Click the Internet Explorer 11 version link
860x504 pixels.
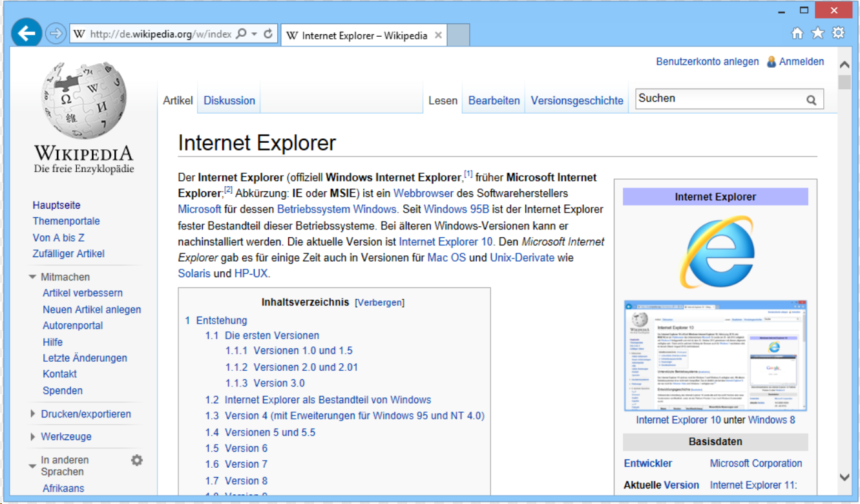coord(753,485)
